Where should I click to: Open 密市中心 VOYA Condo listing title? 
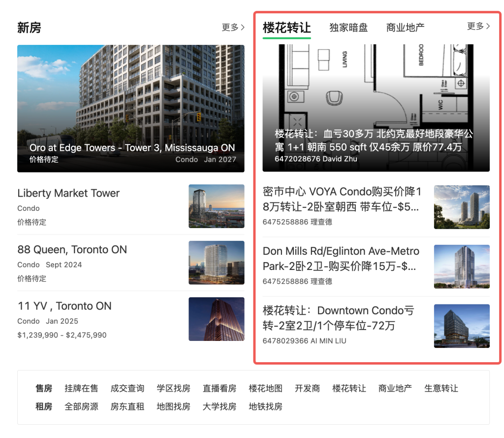342,199
